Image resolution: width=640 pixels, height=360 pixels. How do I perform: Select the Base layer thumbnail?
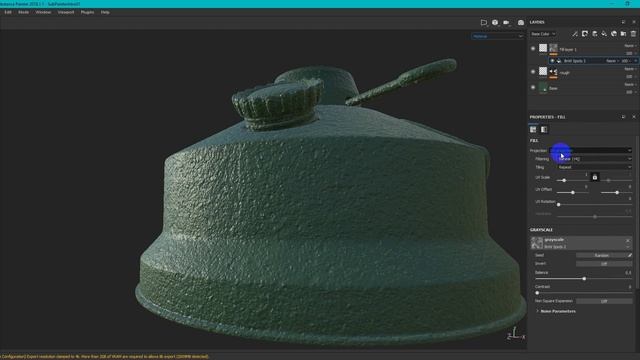(543, 87)
